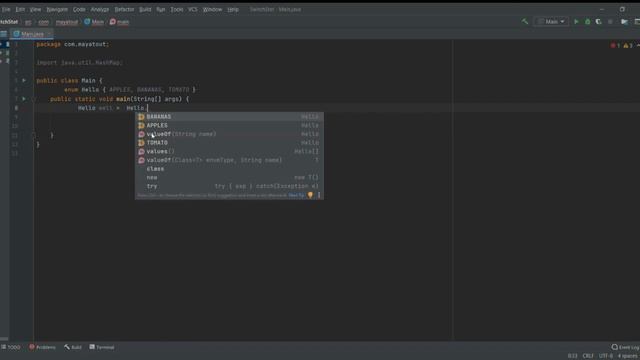640x360 pixels.
Task: Open the Build tool window at the bottom
Action: tap(73, 347)
